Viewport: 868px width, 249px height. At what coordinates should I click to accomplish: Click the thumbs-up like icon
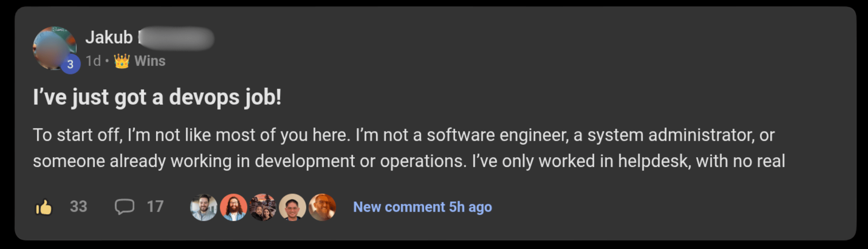click(x=43, y=207)
